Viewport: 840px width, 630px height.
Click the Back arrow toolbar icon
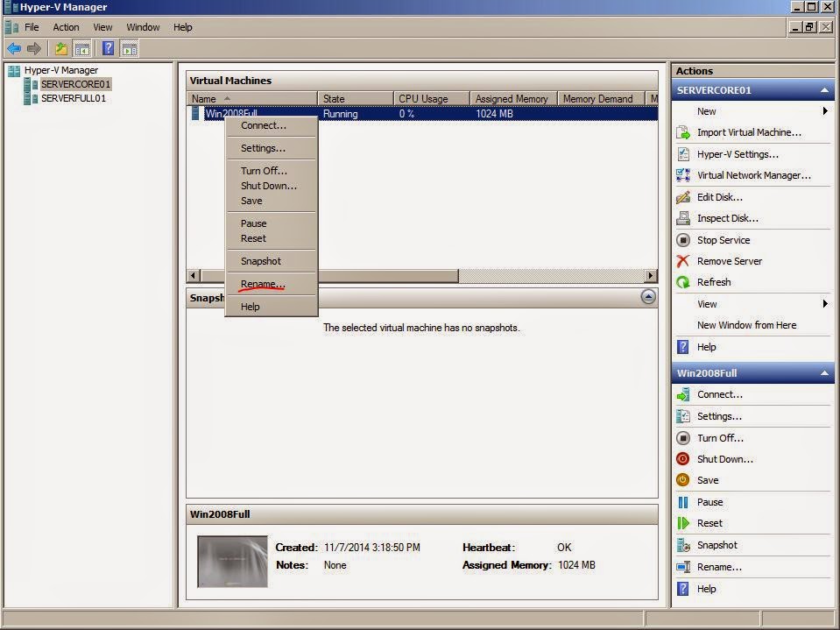pyautogui.click(x=14, y=49)
